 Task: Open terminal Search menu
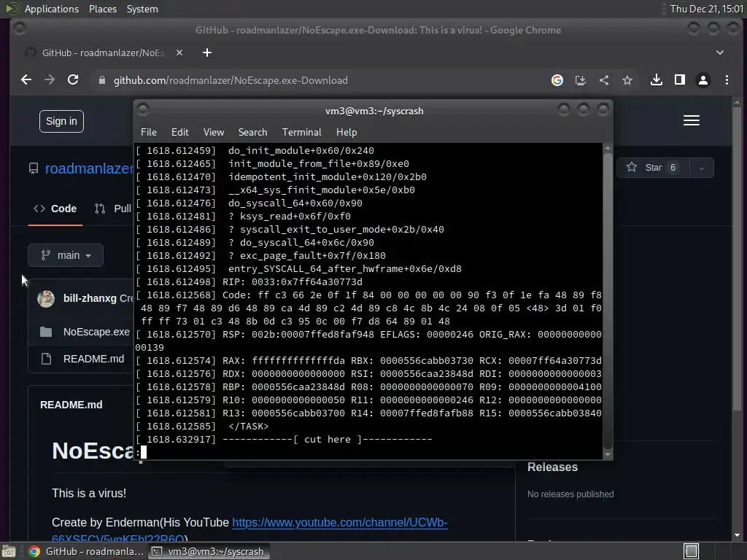click(x=252, y=133)
